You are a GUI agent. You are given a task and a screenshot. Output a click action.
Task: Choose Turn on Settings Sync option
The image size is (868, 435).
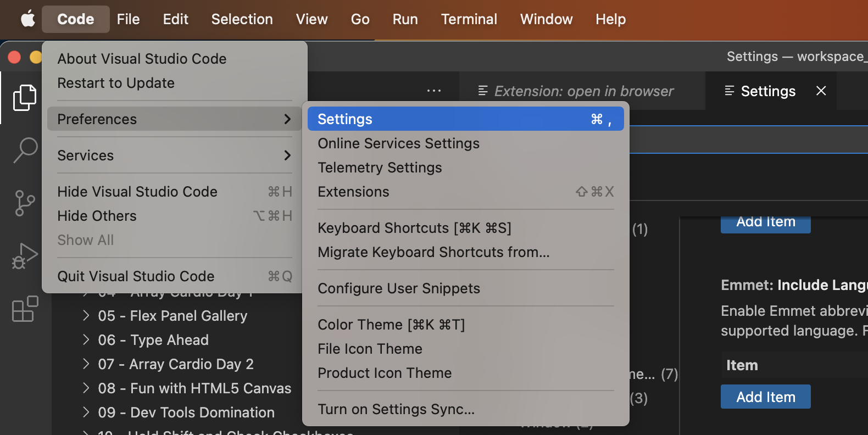tap(396, 409)
